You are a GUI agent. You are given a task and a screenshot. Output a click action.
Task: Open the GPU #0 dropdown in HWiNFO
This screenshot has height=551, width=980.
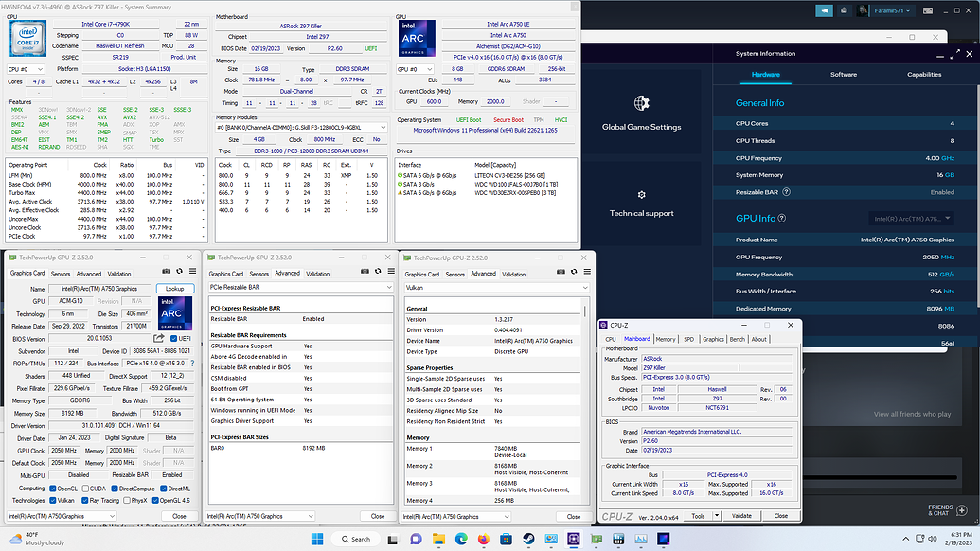(413, 69)
